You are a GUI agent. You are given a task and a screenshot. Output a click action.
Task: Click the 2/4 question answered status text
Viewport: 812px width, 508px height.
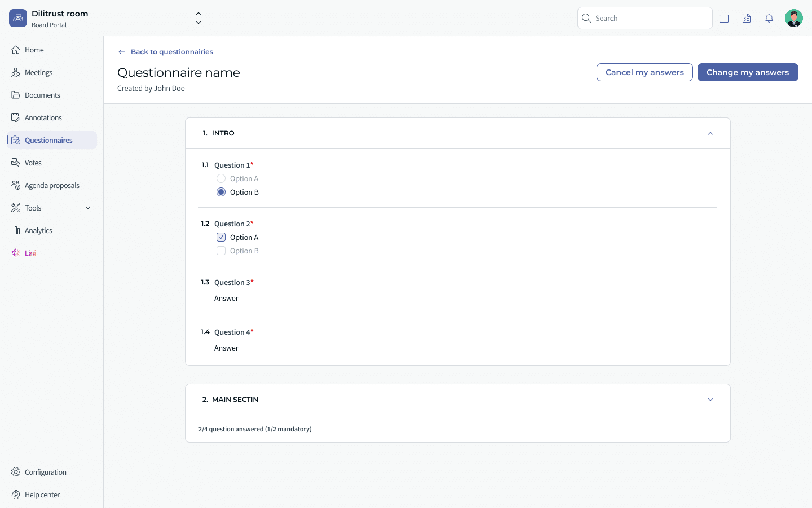pos(255,429)
